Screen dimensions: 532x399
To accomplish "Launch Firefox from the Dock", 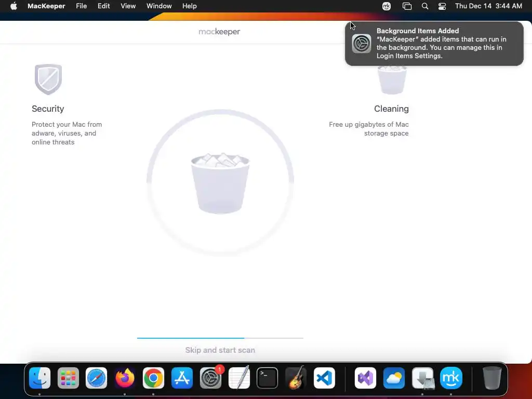I will 125,378.
